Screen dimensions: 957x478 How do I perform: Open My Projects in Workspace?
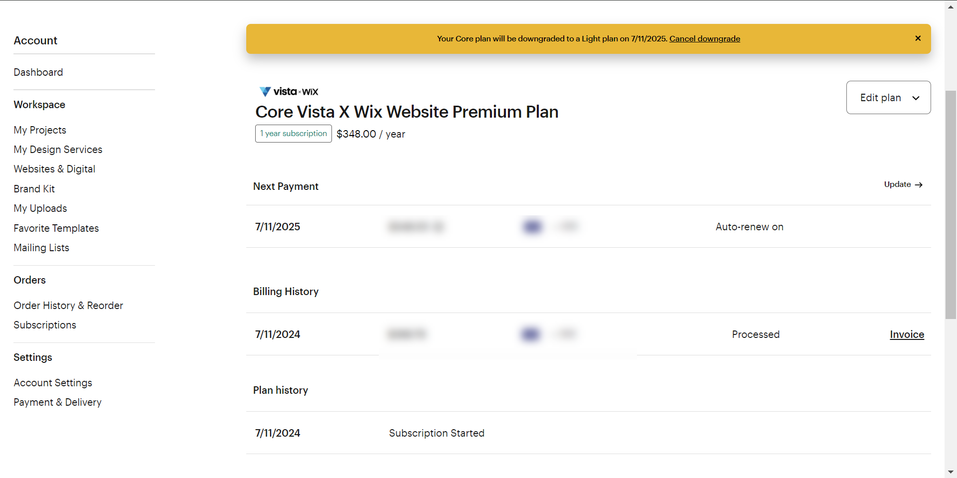pyautogui.click(x=40, y=130)
